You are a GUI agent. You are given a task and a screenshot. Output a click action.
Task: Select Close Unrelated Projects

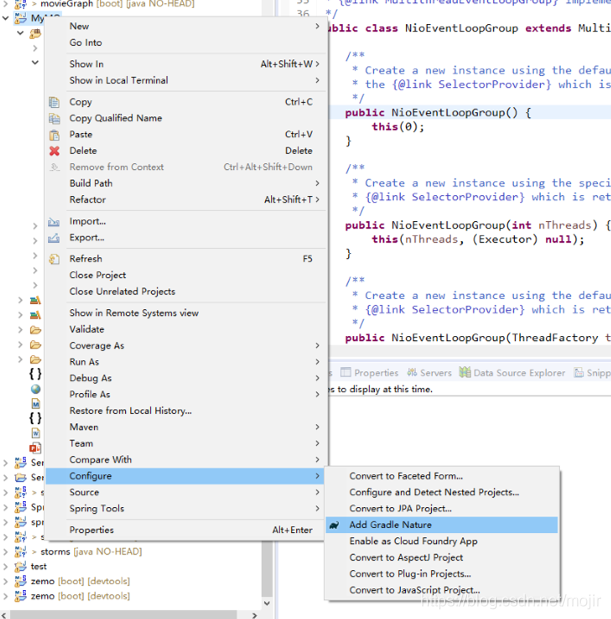tap(186, 292)
